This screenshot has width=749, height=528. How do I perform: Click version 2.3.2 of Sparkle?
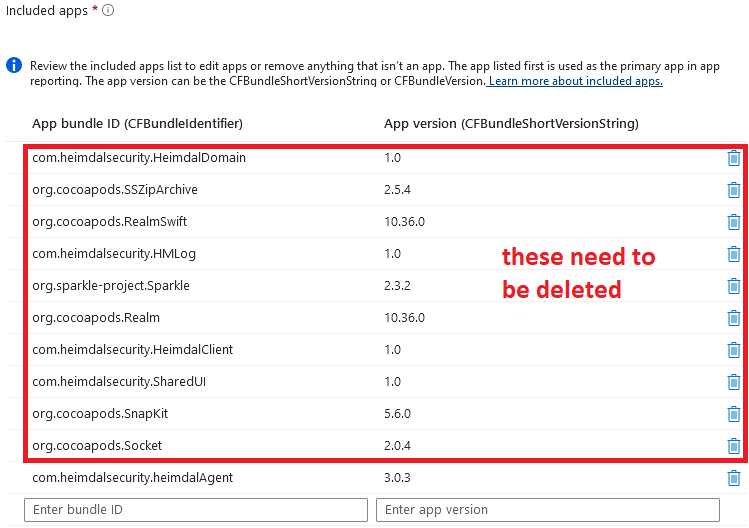pyautogui.click(x=397, y=286)
